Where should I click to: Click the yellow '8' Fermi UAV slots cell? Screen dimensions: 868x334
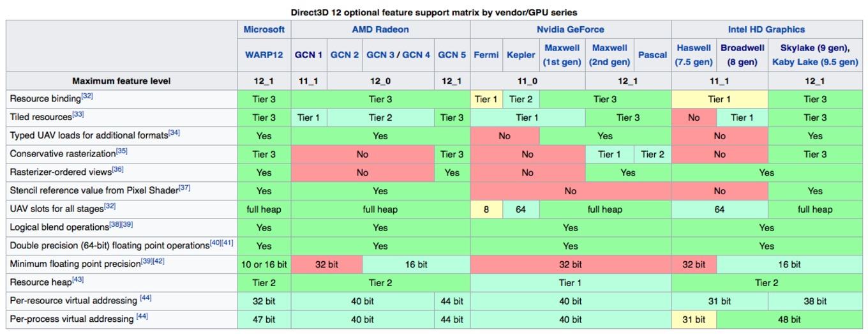pyautogui.click(x=486, y=209)
